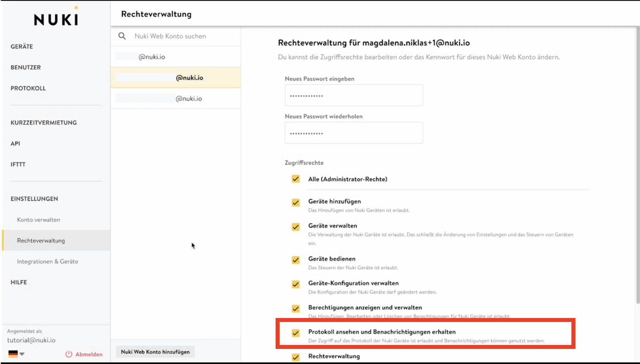Open the Geräte menu item
The height and width of the screenshot is (364, 640).
coord(22,46)
